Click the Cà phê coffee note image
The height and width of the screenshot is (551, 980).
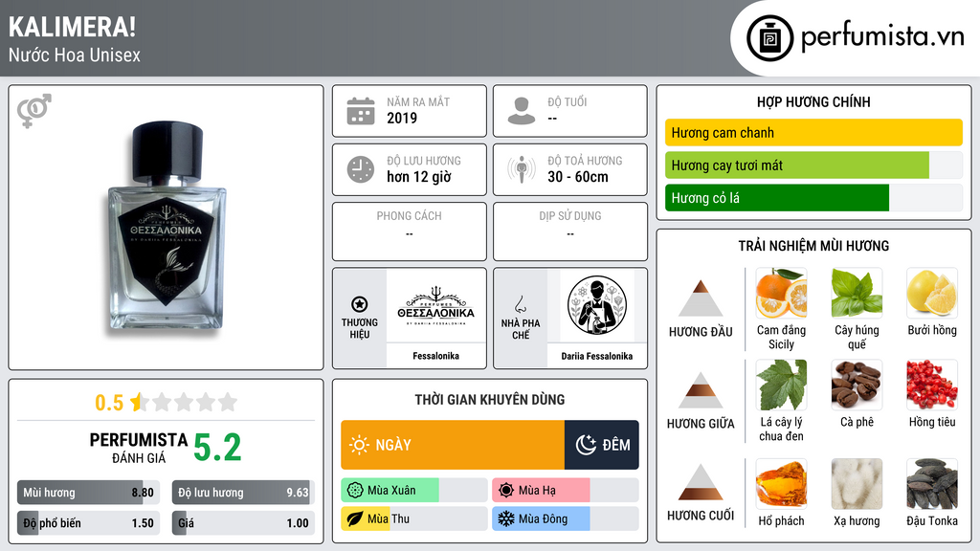(857, 385)
